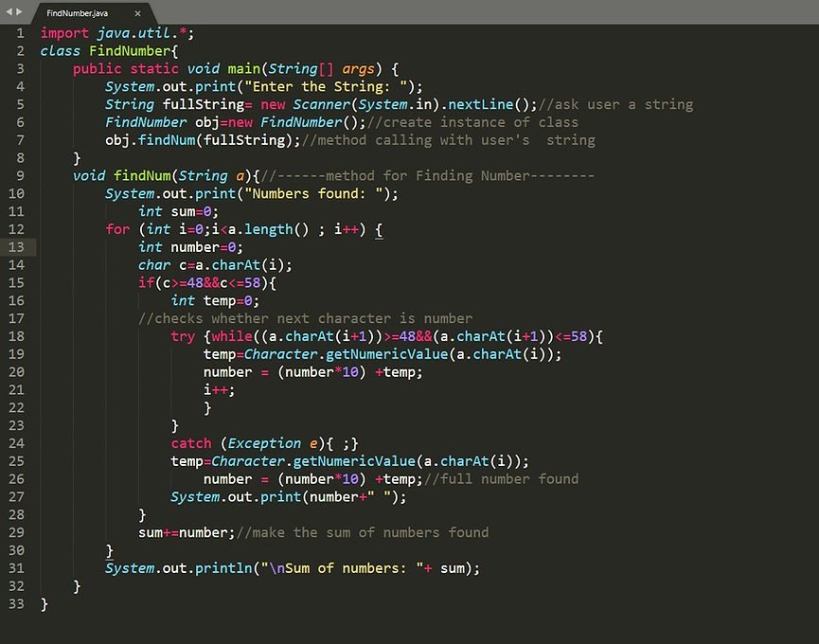
Task: Click gutter line number 33
Action: tap(16, 604)
